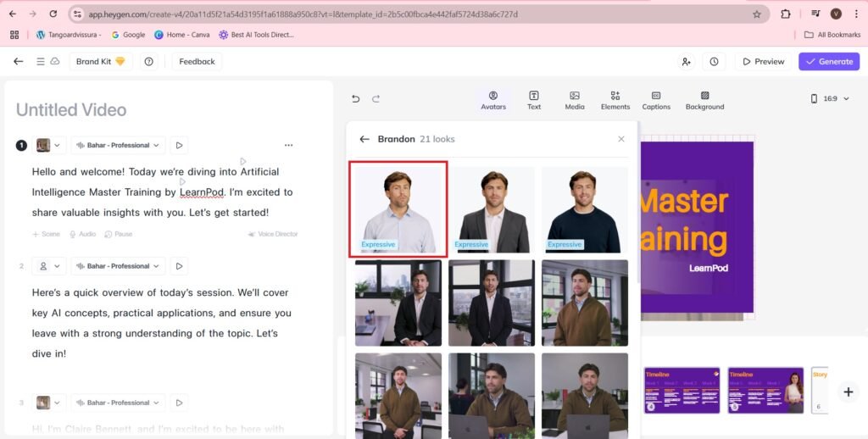868x439 pixels.
Task: Close the Brandon looks panel
Action: tap(621, 139)
